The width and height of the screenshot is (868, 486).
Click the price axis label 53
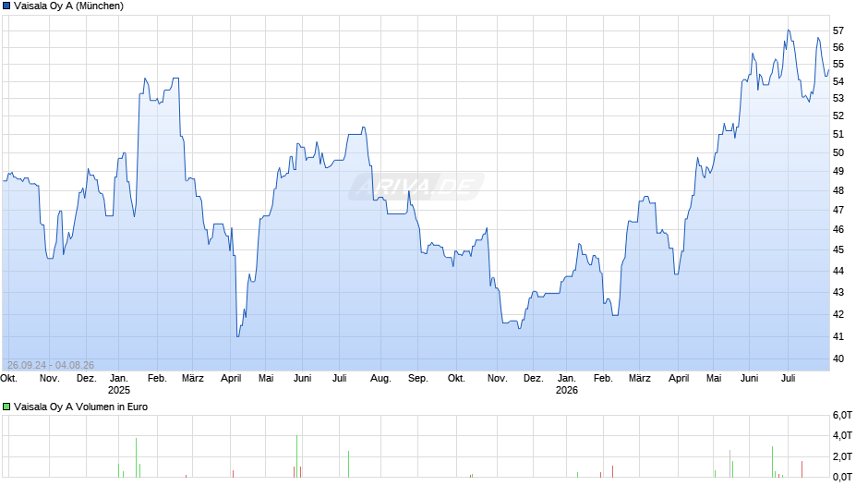[838, 98]
